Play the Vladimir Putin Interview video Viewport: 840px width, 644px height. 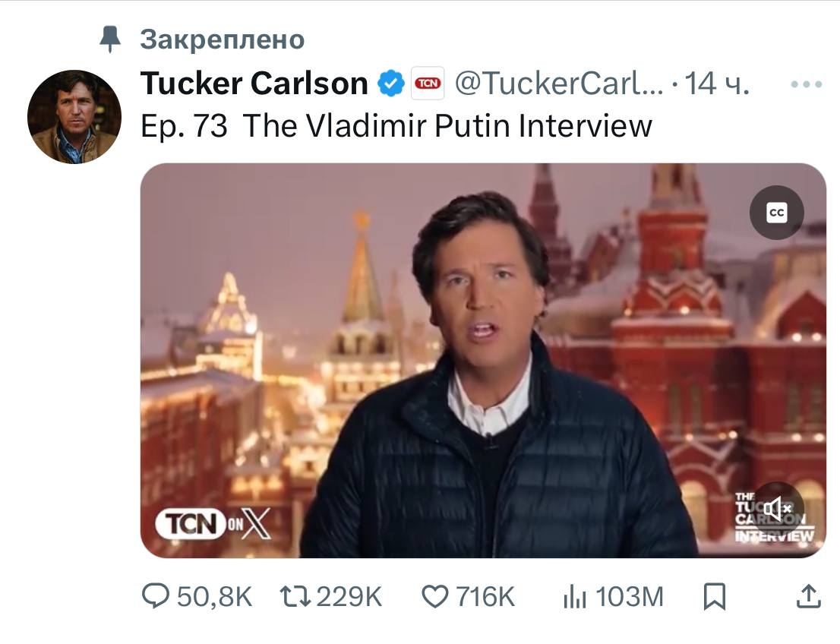tap(483, 360)
